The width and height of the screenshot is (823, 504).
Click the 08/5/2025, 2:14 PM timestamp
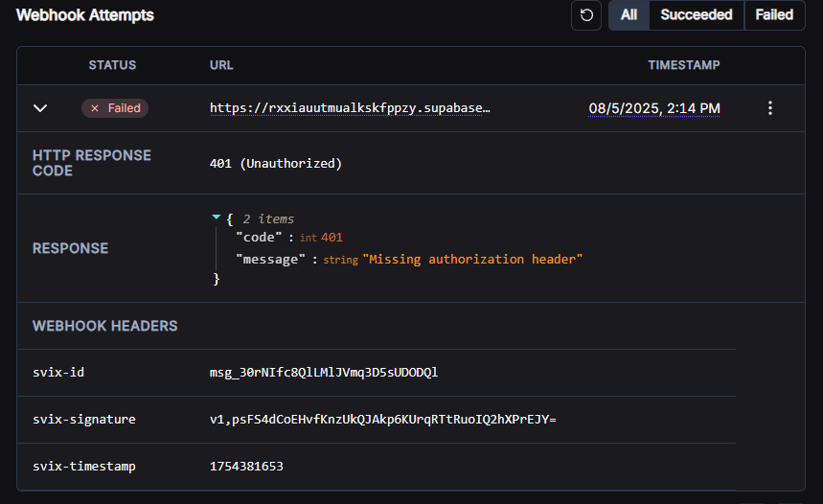(654, 108)
